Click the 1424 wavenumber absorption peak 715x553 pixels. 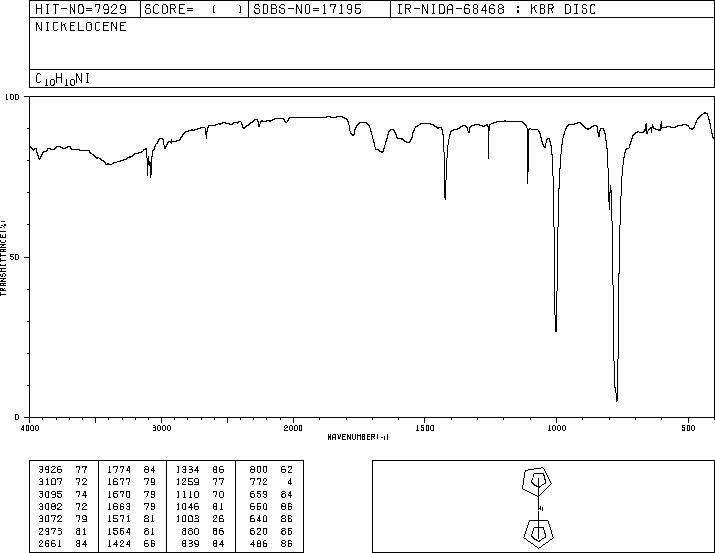point(445,198)
